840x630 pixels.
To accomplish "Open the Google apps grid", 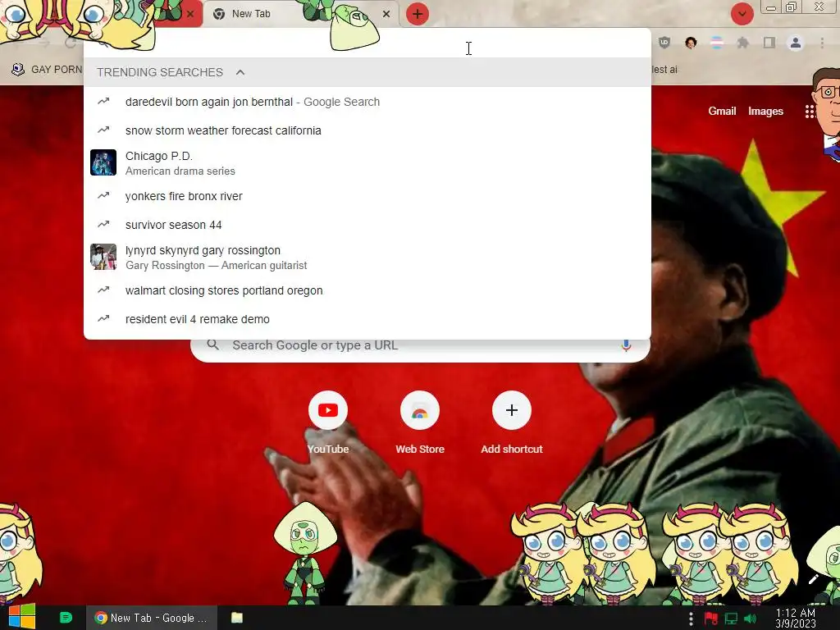I will [810, 112].
